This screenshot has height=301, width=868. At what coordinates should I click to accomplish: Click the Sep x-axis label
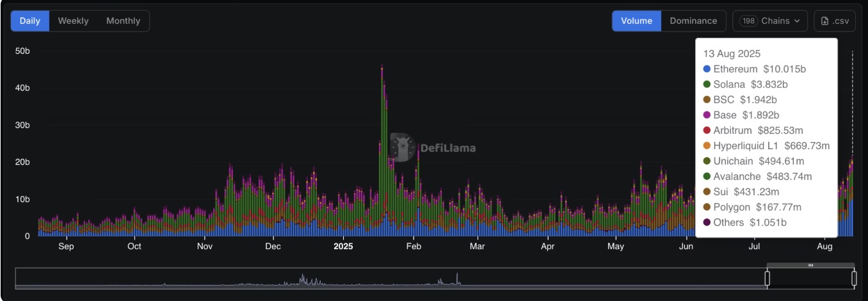click(x=66, y=246)
